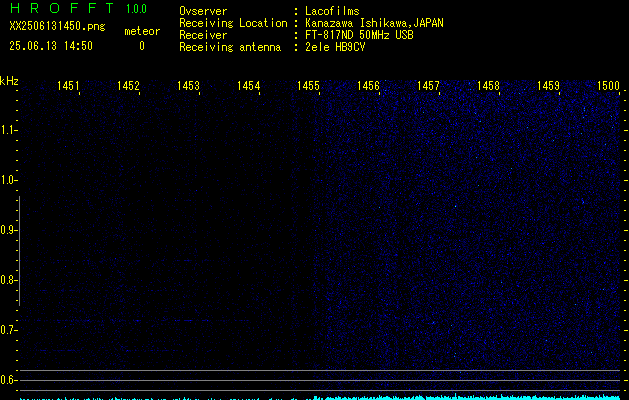
Task: Click the kHz axis unit label
Action: coord(9,81)
